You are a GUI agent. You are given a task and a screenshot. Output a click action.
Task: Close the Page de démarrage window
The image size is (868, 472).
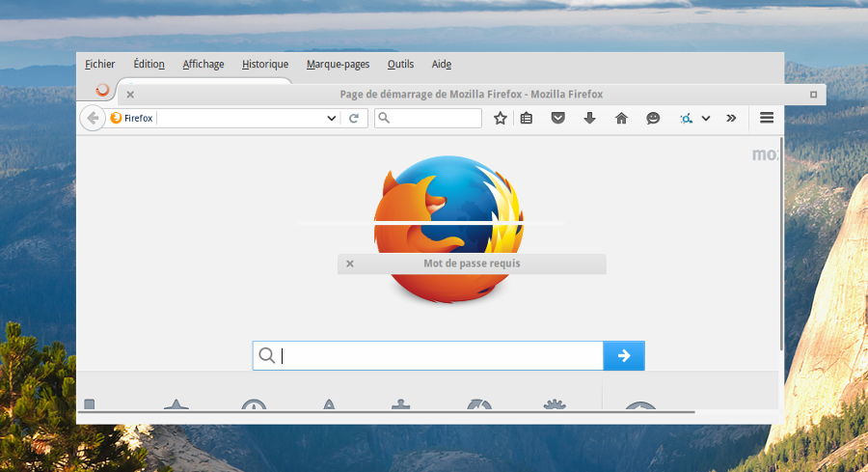coord(130,95)
